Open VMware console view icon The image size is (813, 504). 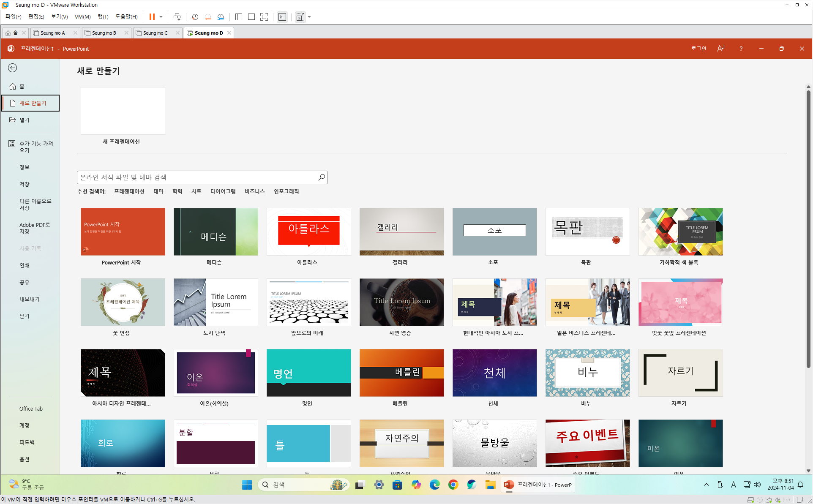[x=282, y=17]
